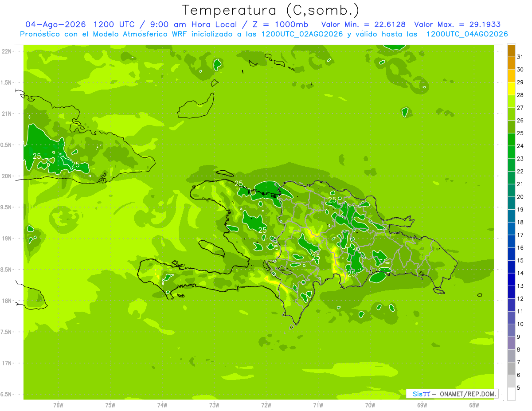
Task: Select the 1200UTC_02AGO2026 initialization timestamp
Action: coord(302,34)
